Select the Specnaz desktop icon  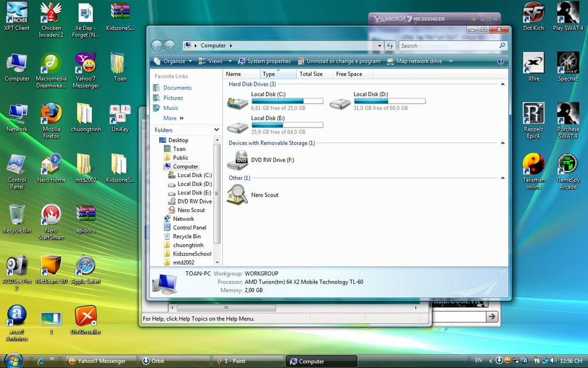(x=568, y=67)
